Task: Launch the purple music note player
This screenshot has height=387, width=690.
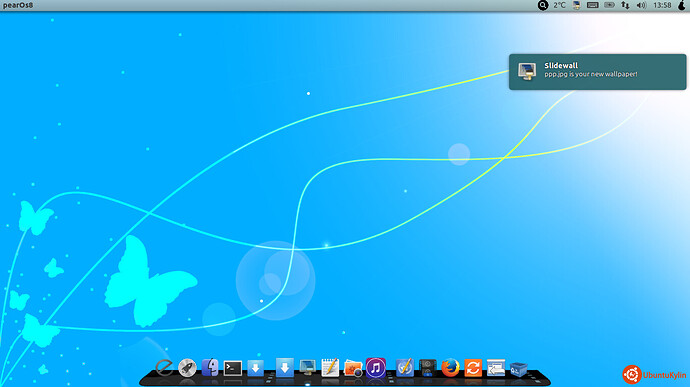Action: click(376, 368)
